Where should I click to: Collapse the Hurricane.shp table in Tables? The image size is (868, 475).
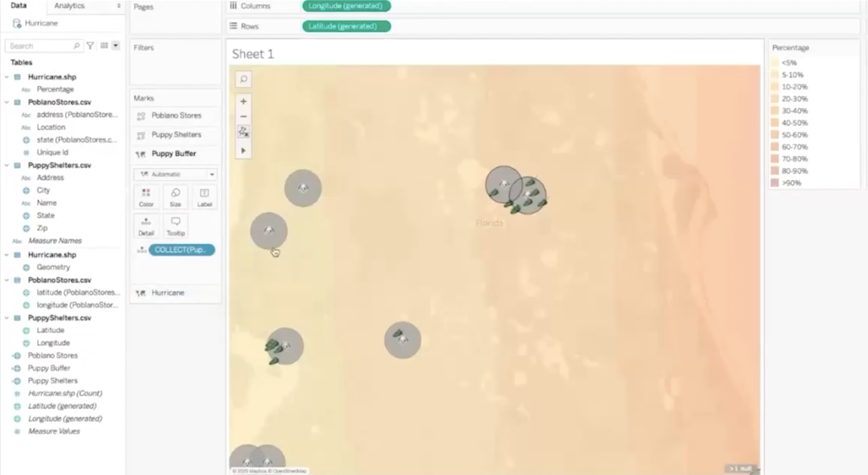pos(7,76)
